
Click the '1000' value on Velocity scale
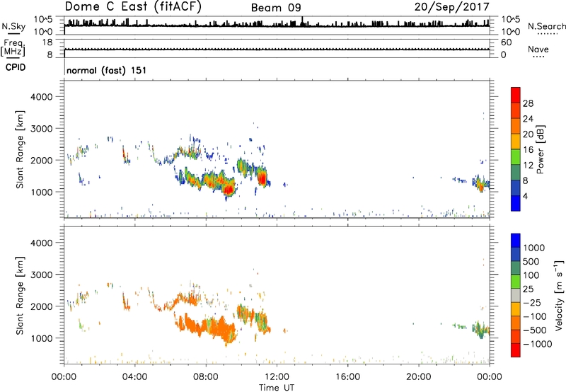534,248
